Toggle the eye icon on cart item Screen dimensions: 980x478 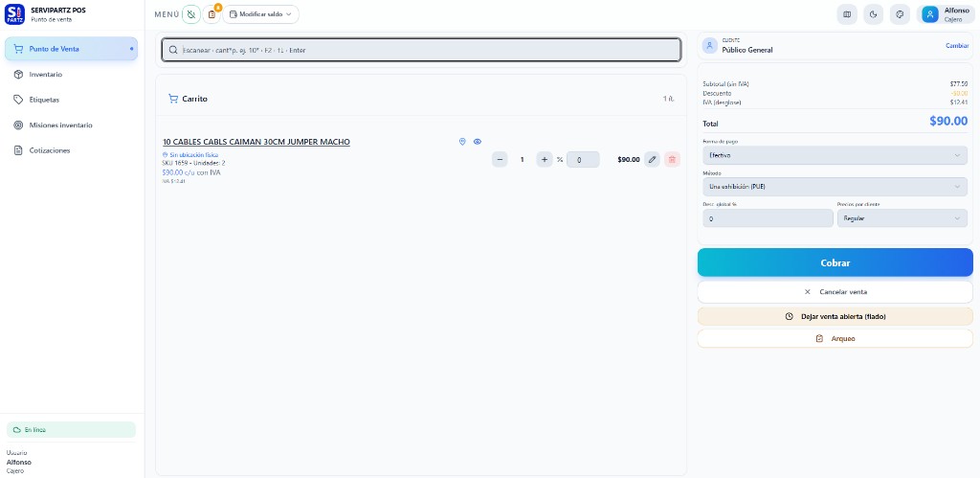(x=478, y=142)
